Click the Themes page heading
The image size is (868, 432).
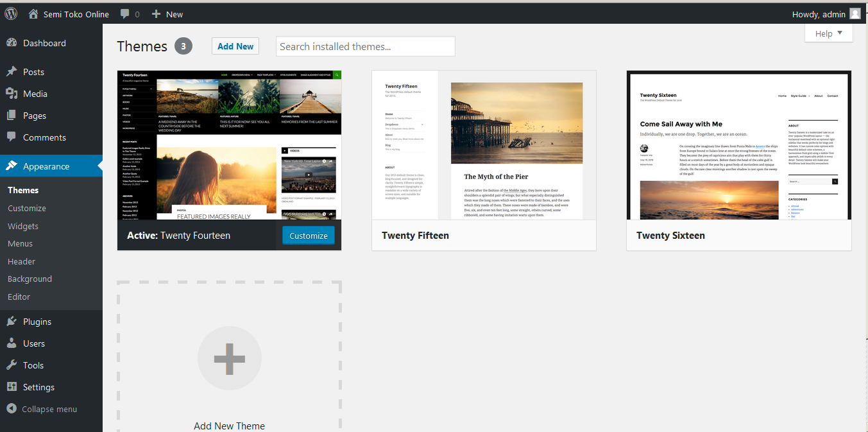click(142, 46)
